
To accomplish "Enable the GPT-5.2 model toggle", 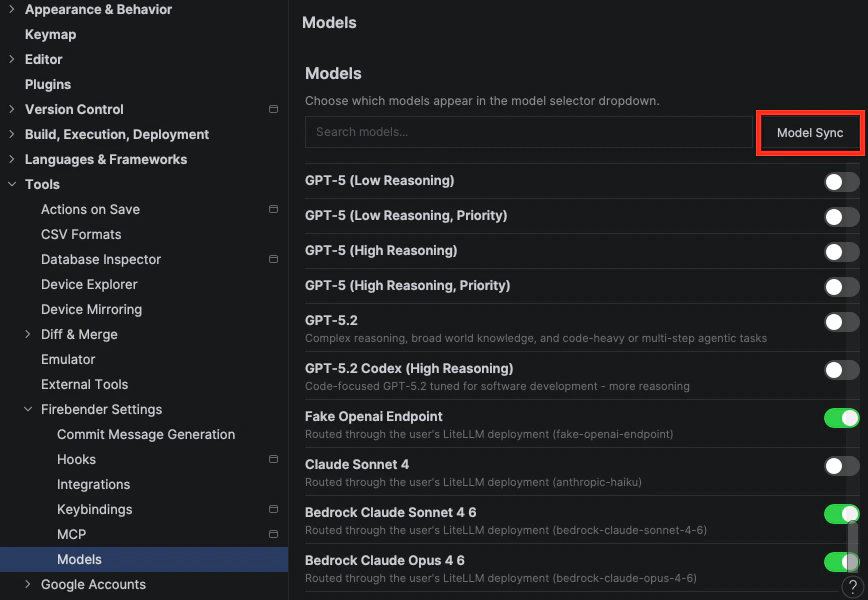I will coord(841,322).
